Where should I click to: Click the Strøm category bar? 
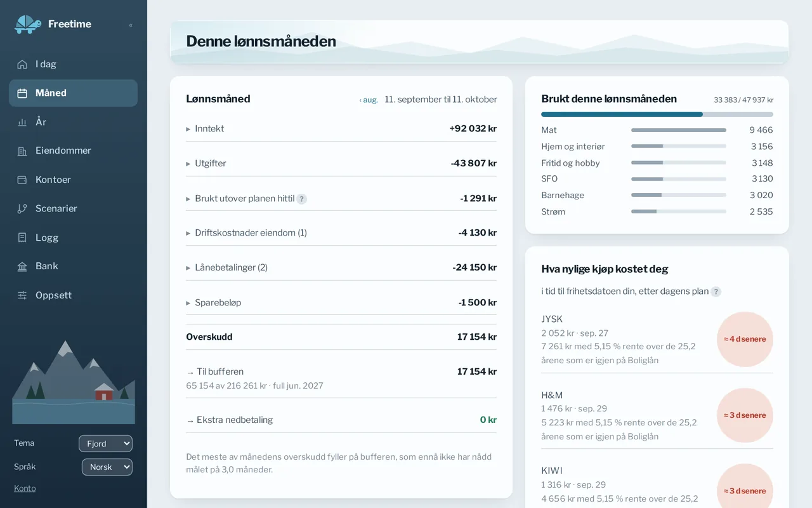[679, 211]
